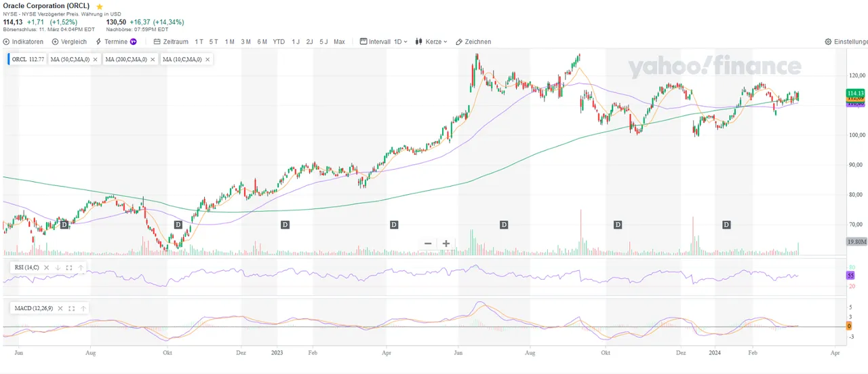The width and height of the screenshot is (868, 374).
Task: Click the Zeitraum calendar icon
Action: pos(157,41)
